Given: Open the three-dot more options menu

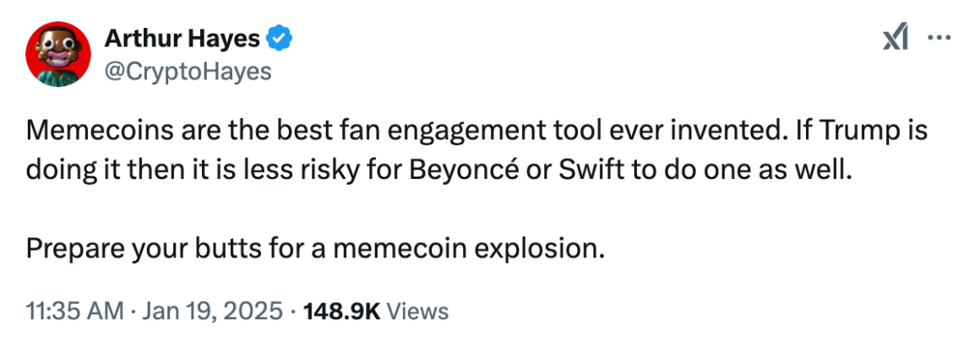Looking at the screenshot, I should [x=940, y=39].
